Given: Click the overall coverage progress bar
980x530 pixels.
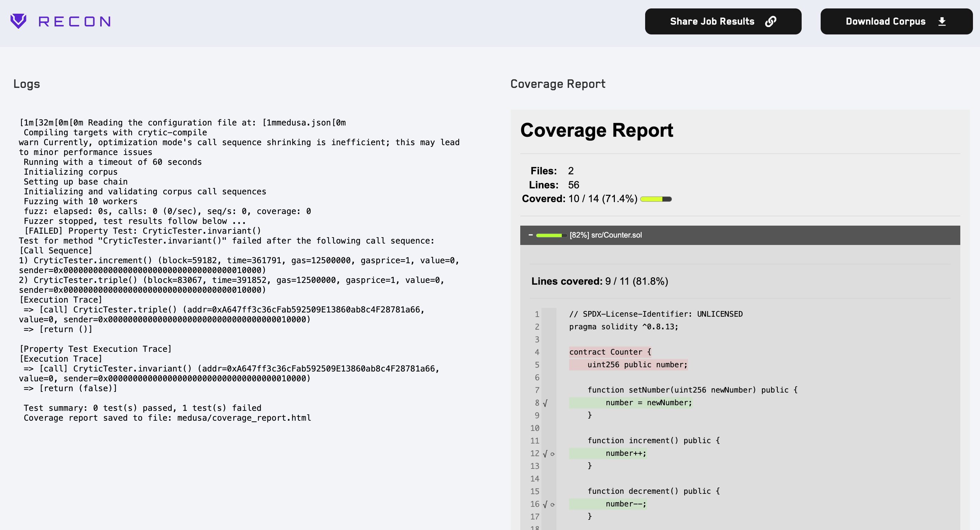Looking at the screenshot, I should point(656,199).
